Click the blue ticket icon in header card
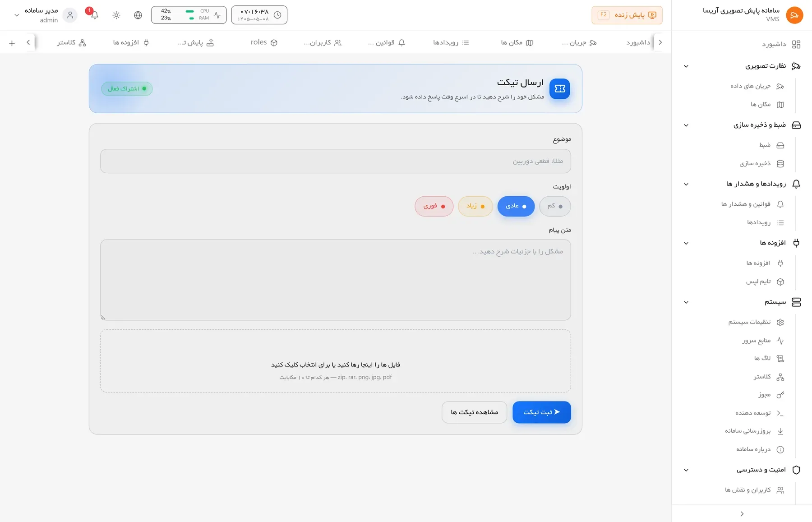Image resolution: width=812 pixels, height=522 pixels. (560, 88)
